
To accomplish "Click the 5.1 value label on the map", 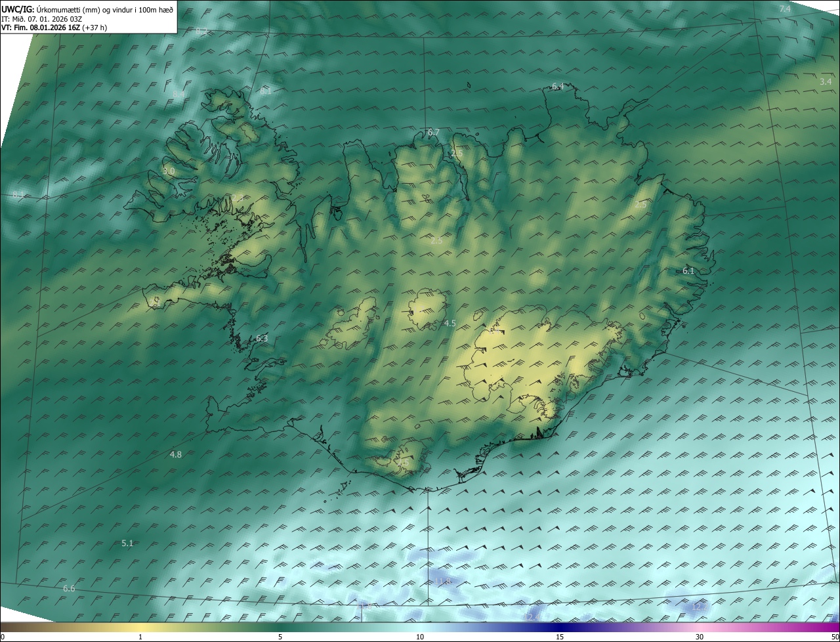I will point(127,543).
